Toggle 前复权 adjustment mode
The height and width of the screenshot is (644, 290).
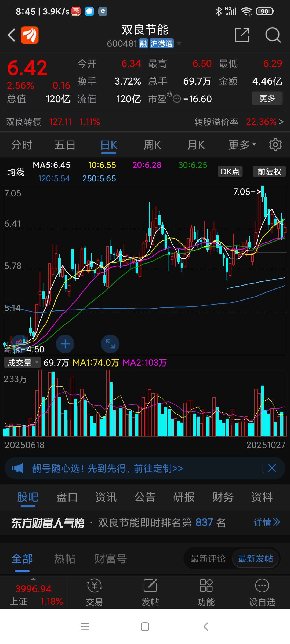[269, 171]
